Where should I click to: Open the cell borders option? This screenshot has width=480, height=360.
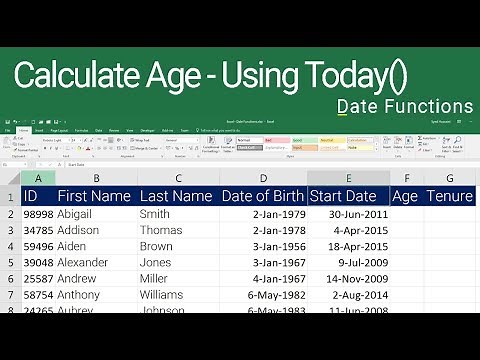pos(67,148)
